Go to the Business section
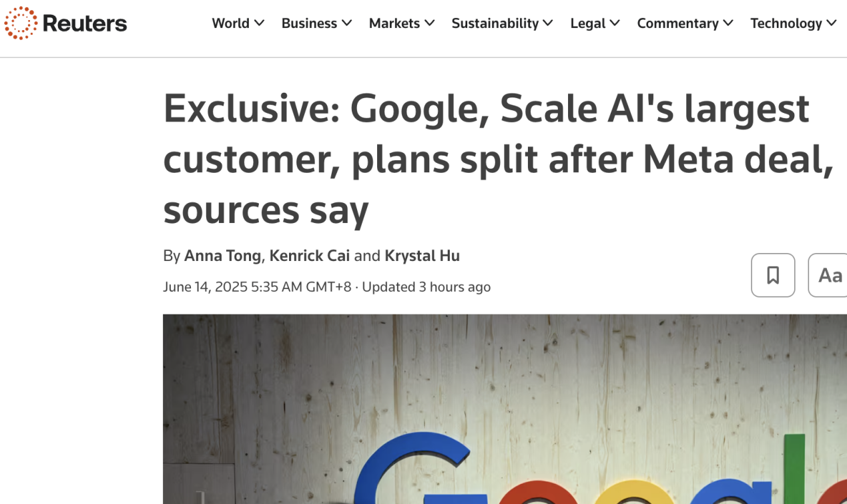This screenshot has height=504, width=847. click(309, 23)
